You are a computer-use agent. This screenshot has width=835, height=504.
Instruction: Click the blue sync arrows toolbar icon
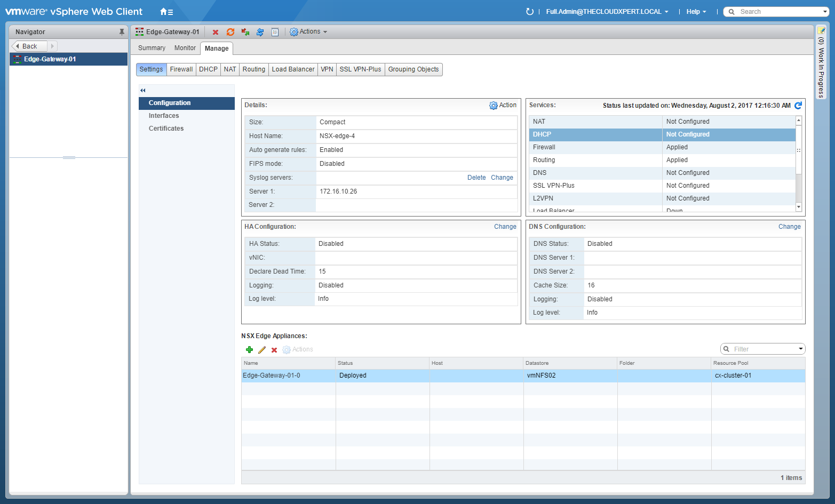tap(260, 33)
